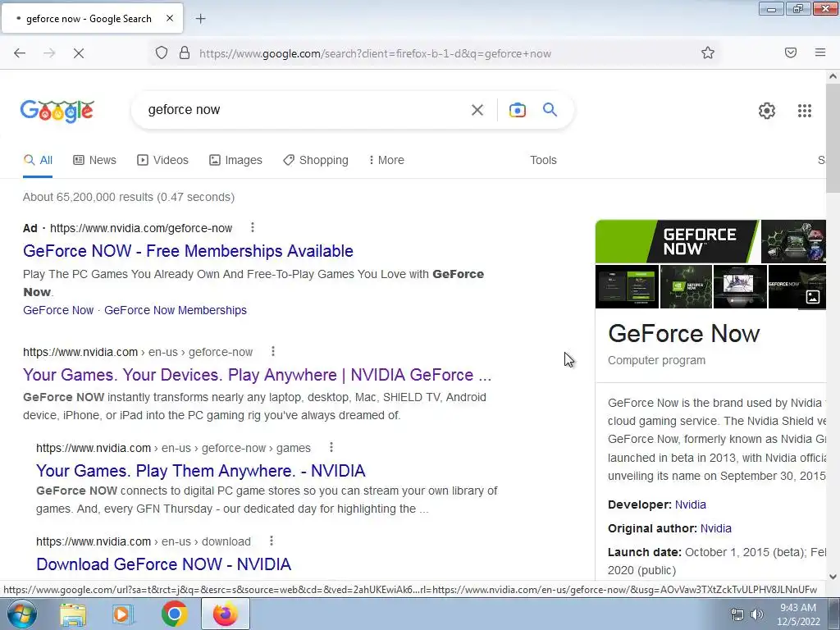Click scrollbar down arrow
The width and height of the screenshot is (840, 630).
coord(833,577)
